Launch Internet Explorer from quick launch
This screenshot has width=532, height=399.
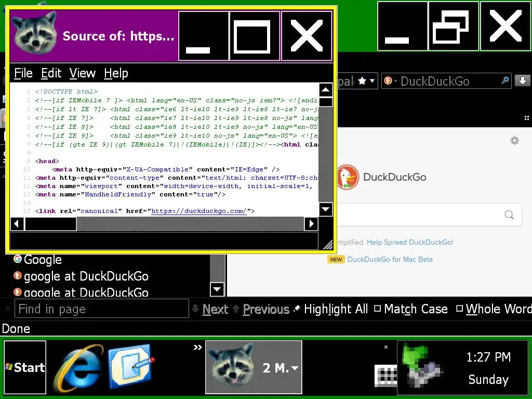click(x=79, y=368)
